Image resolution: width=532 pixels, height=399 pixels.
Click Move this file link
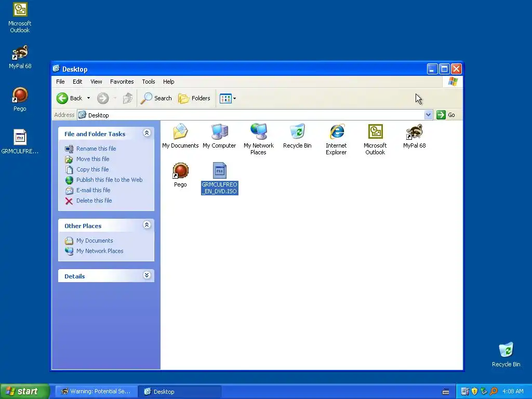tap(92, 159)
